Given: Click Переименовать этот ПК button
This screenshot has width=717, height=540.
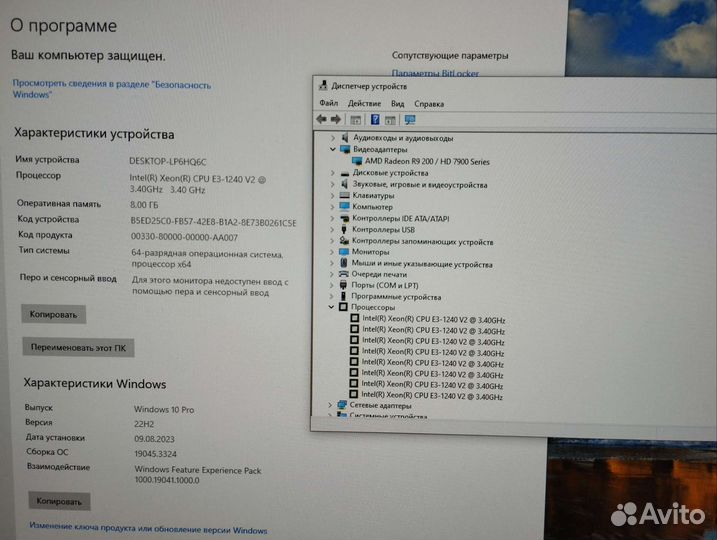Looking at the screenshot, I should pyautogui.click(x=78, y=348).
